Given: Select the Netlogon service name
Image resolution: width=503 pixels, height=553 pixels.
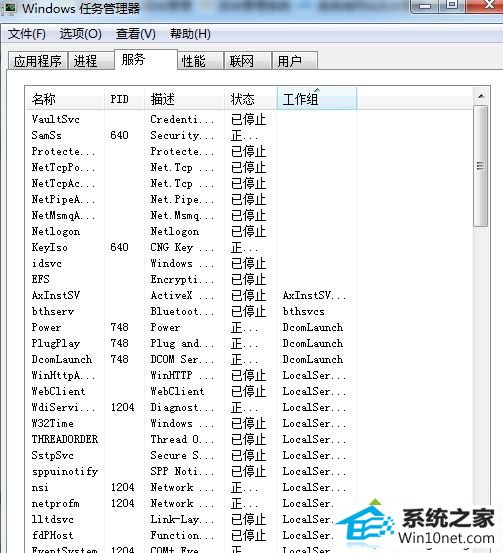Looking at the screenshot, I should click(56, 231).
